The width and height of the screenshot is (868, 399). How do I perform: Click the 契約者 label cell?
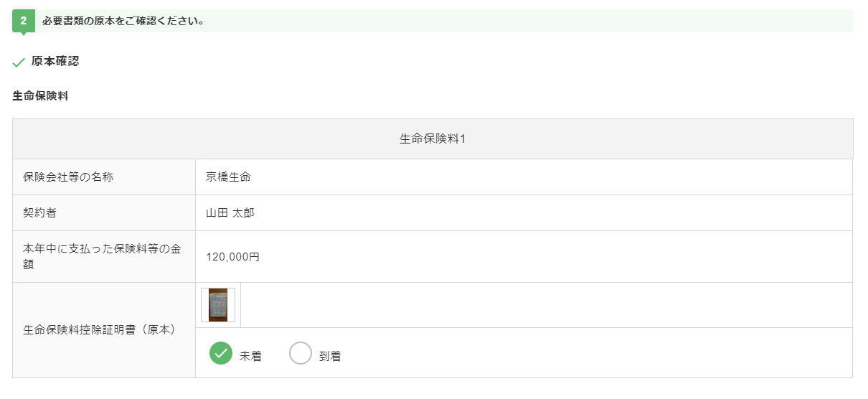click(104, 213)
